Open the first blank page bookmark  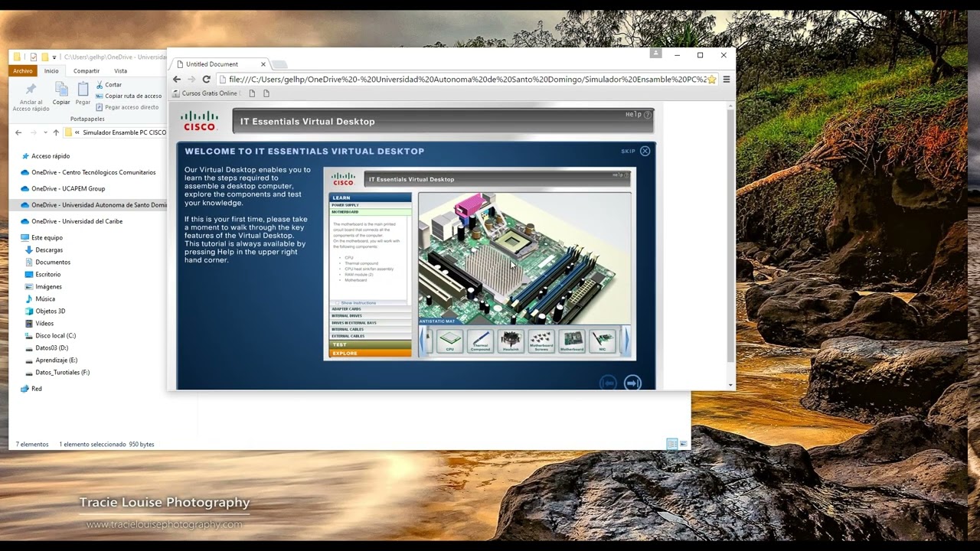click(x=252, y=93)
